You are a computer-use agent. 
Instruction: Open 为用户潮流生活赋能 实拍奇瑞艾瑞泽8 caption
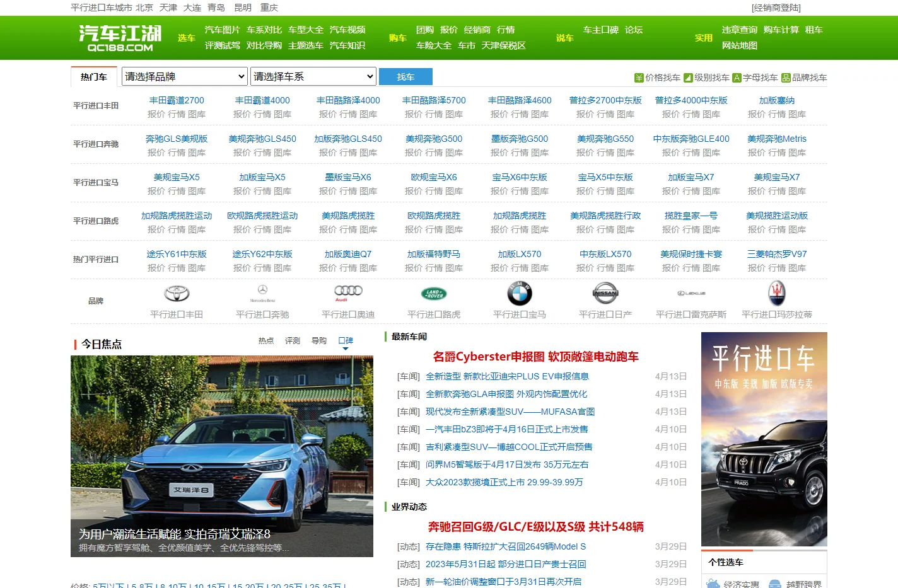(175, 534)
